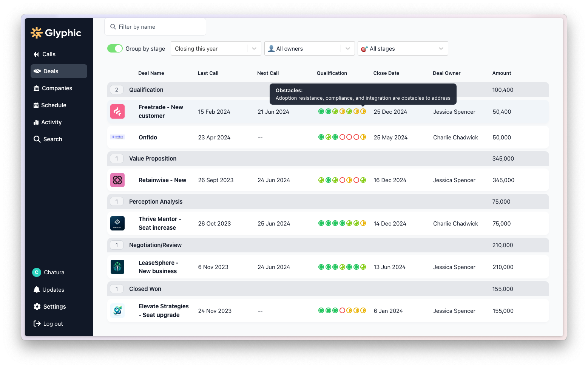Sort by Close Date column header

(386, 73)
